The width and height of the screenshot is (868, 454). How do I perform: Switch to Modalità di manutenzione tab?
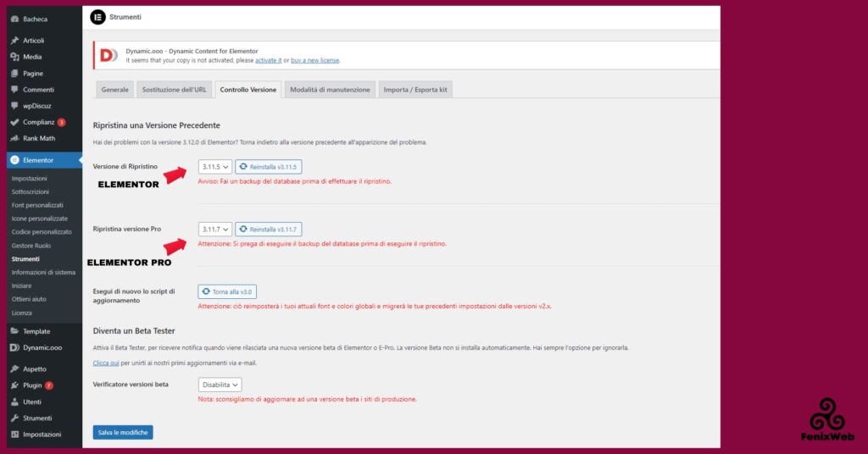tap(330, 90)
